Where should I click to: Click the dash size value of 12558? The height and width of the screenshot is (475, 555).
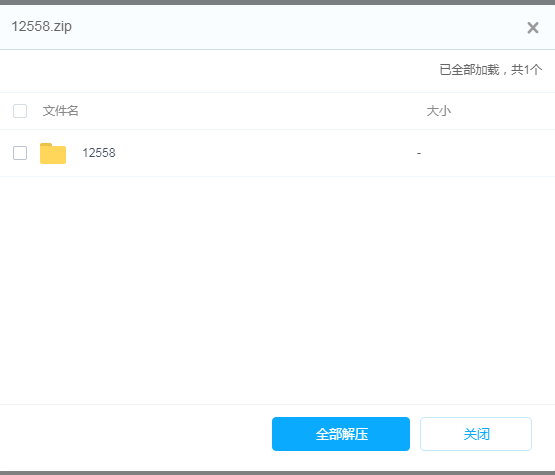(419, 153)
